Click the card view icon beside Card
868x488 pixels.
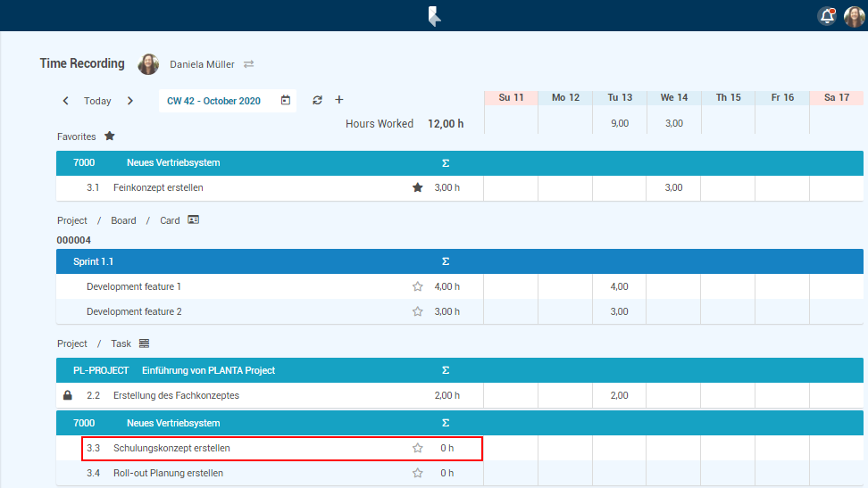point(194,219)
